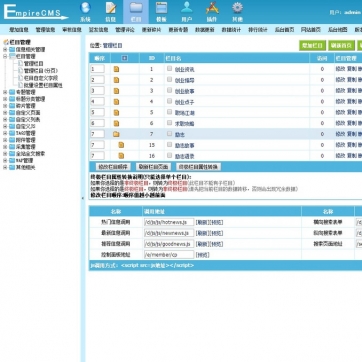Click the page icon in row ID 4
Image resolution: width=362 pixels, height=362 pixels.
pyautogui.click(x=116, y=102)
